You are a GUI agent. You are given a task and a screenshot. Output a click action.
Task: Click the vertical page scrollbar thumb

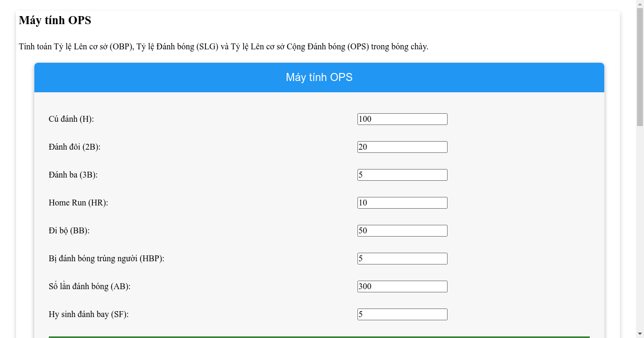pos(639,64)
